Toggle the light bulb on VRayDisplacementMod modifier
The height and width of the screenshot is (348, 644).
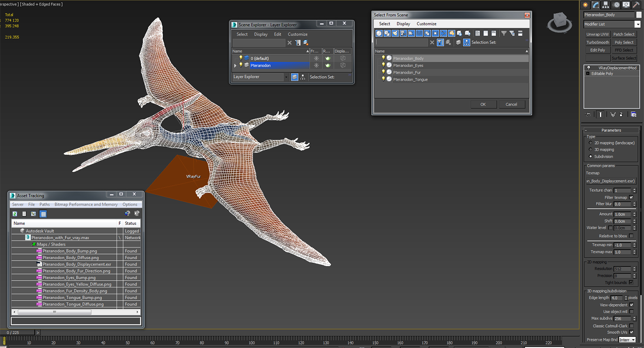click(588, 68)
